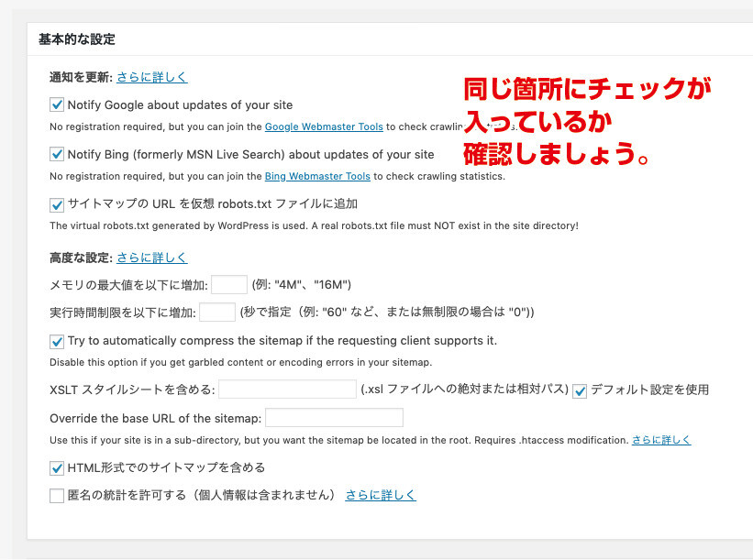The width and height of the screenshot is (753, 560).
Task: Uncheck Notify Google about updates checkbox
Action: 57,105
